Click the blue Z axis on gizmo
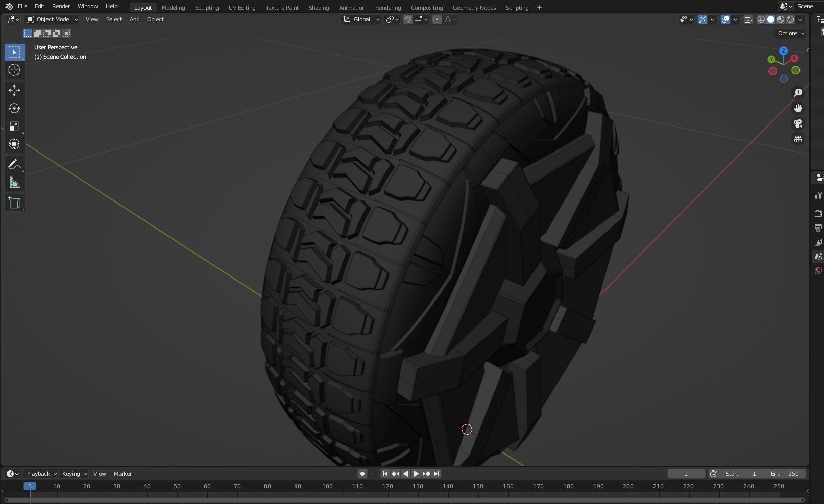The width and height of the screenshot is (824, 504). click(783, 51)
